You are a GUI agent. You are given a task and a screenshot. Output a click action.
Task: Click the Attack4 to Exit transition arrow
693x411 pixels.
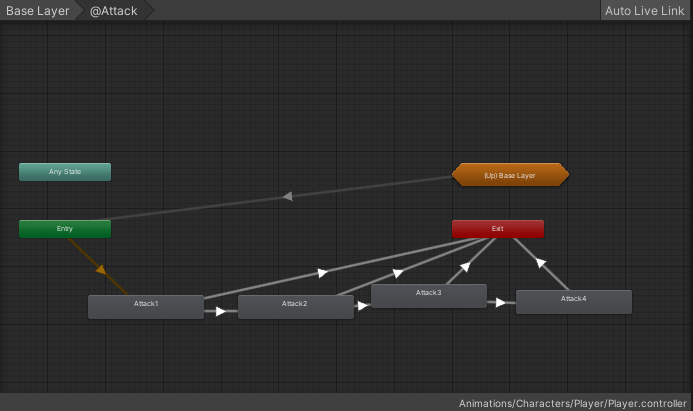coord(541,263)
